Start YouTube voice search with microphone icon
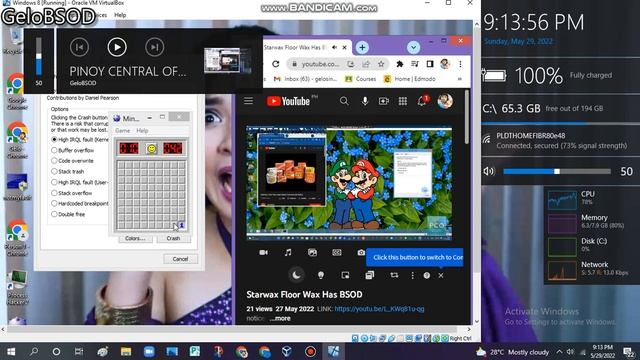The height and width of the screenshot is (360, 640). pyautogui.click(x=364, y=101)
